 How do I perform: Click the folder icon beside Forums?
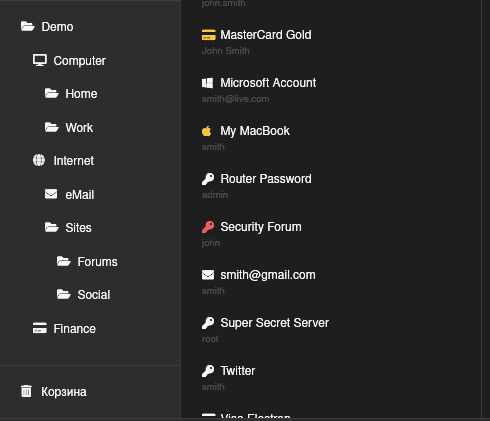click(64, 261)
